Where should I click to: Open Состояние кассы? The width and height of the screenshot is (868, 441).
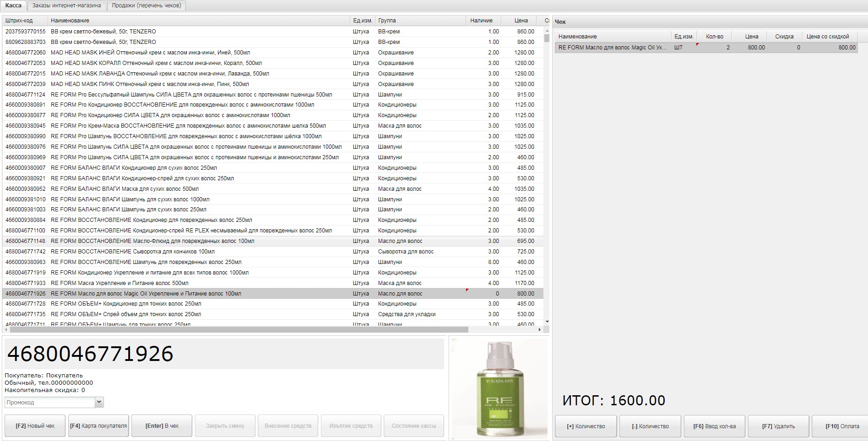[x=414, y=426]
